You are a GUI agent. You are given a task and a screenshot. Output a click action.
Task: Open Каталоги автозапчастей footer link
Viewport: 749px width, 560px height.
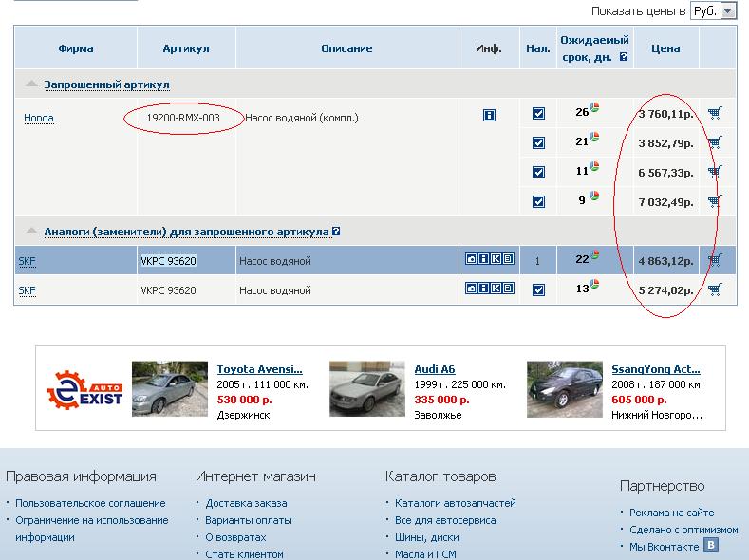click(456, 503)
